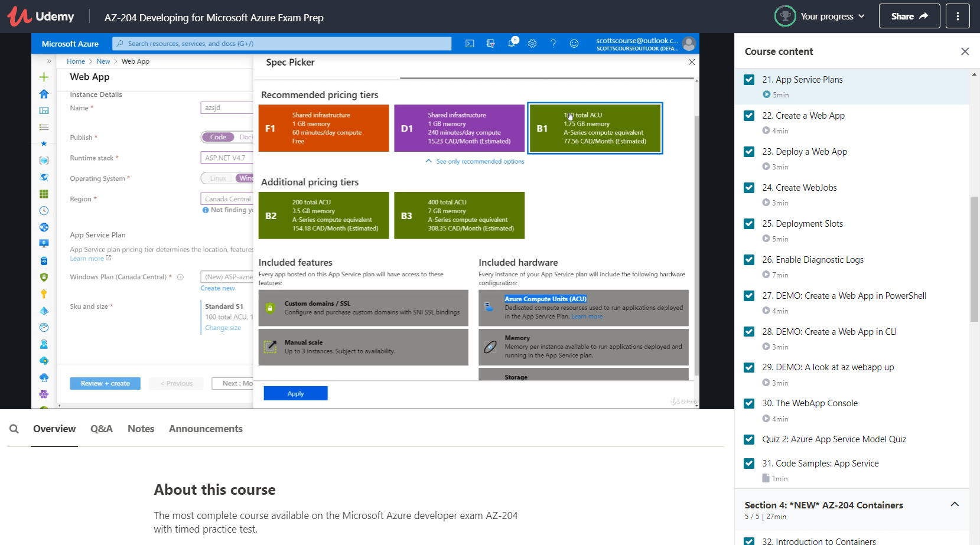Click Learn more about App Service plan
The width and height of the screenshot is (980, 545).
pyautogui.click(x=90, y=259)
